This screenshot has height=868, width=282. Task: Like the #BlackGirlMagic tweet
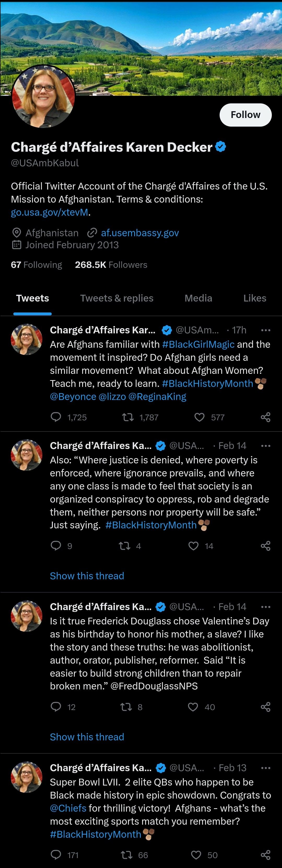[x=199, y=417]
